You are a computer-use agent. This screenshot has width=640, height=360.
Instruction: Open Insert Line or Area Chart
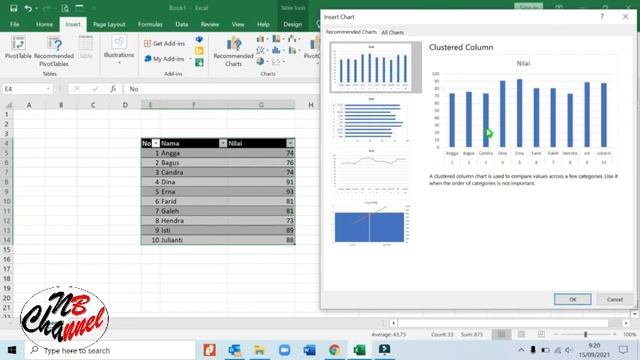tap(262, 50)
